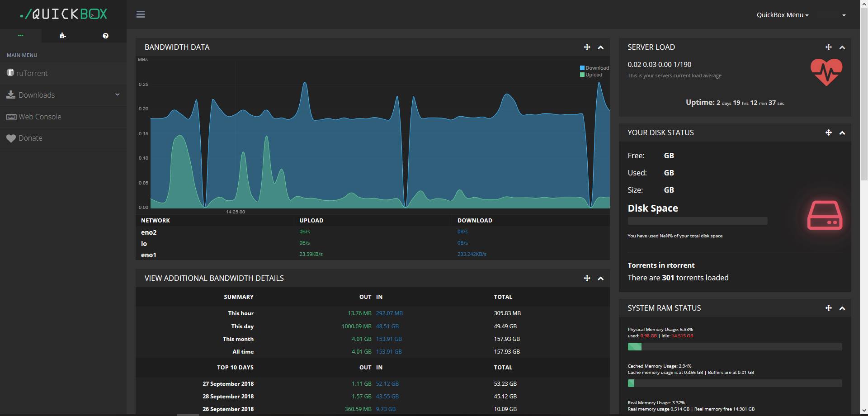Collapse the Your Disk Status panel

(x=842, y=133)
